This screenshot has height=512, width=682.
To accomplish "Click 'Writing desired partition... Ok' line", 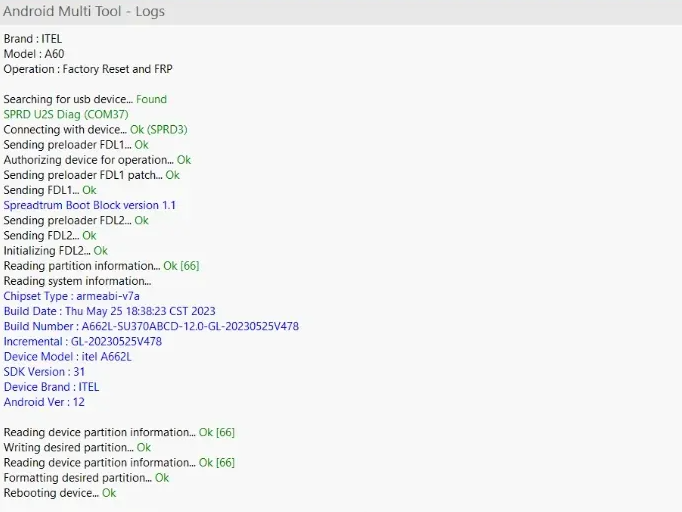I will pos(77,448).
